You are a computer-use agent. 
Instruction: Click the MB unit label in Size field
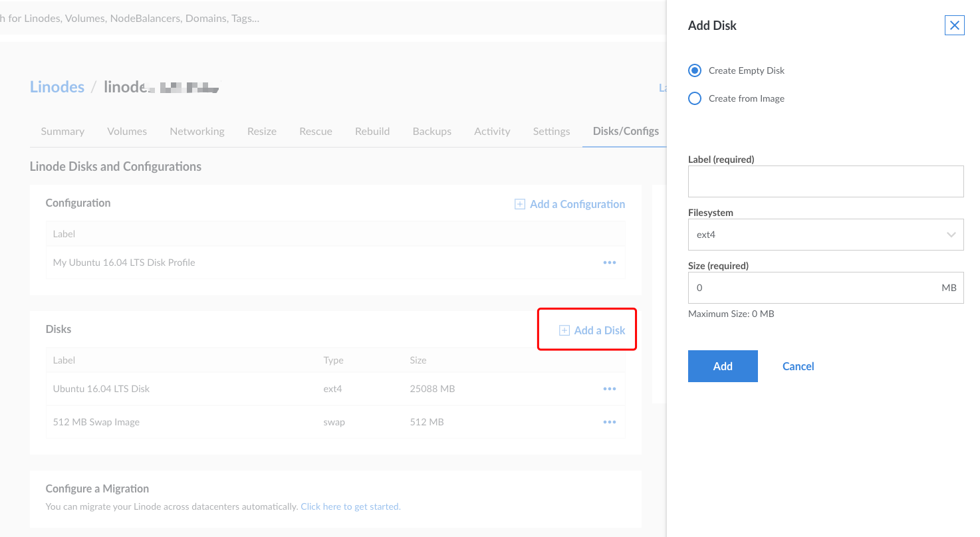(949, 287)
